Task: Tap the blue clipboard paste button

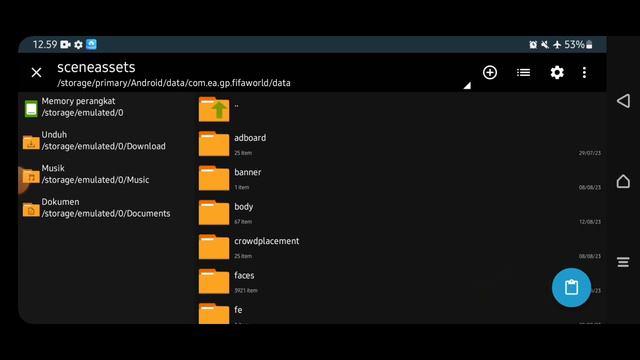Action: tap(571, 287)
